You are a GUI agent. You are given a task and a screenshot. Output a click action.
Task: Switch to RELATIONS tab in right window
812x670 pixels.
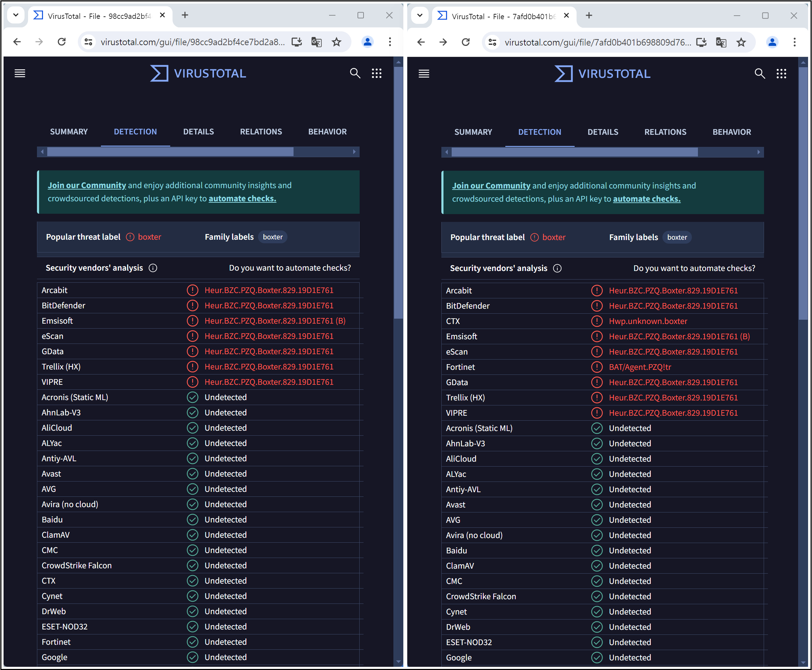(665, 132)
